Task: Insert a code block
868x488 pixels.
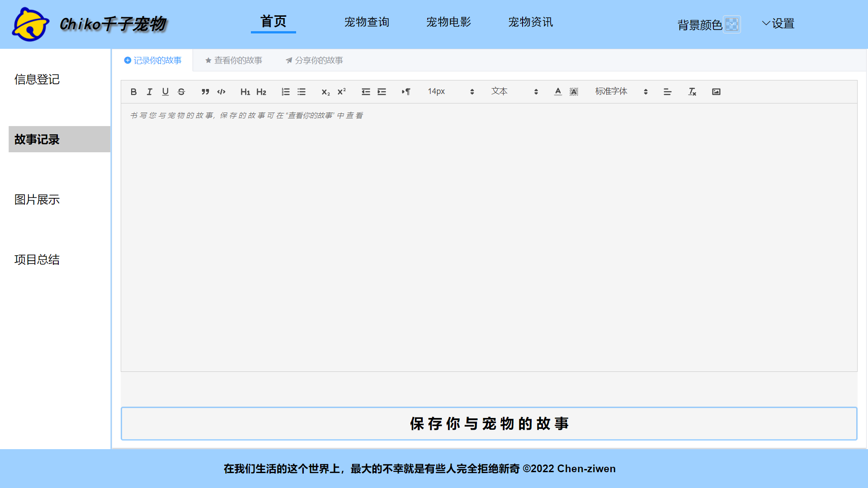Action: point(221,92)
